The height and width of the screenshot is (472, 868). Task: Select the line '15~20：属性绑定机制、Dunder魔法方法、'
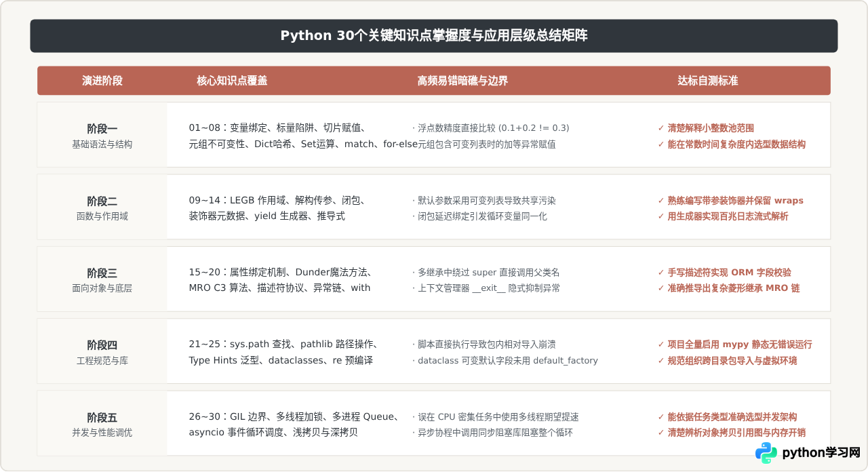click(282, 272)
